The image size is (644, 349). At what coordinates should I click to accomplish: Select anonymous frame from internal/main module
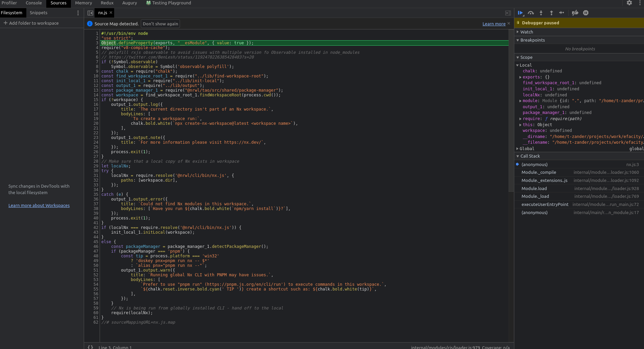point(579,213)
